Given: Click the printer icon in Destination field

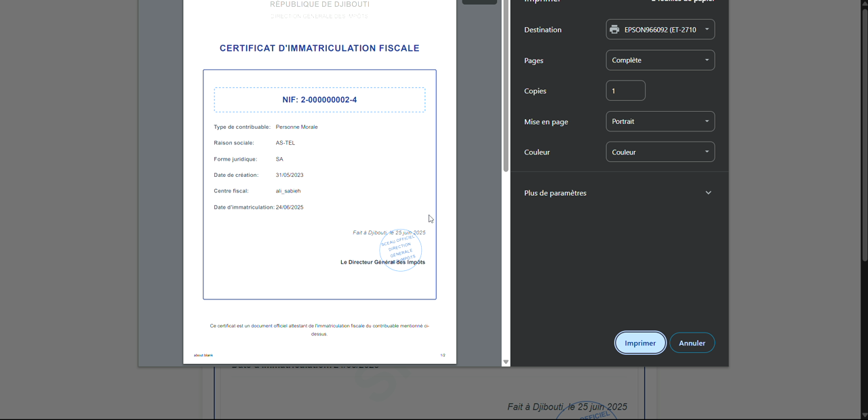Looking at the screenshot, I should (x=614, y=30).
